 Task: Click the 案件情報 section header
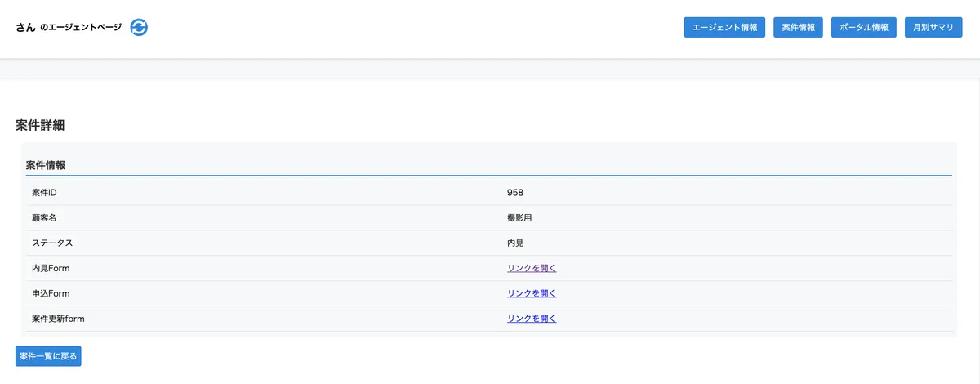point(46,165)
